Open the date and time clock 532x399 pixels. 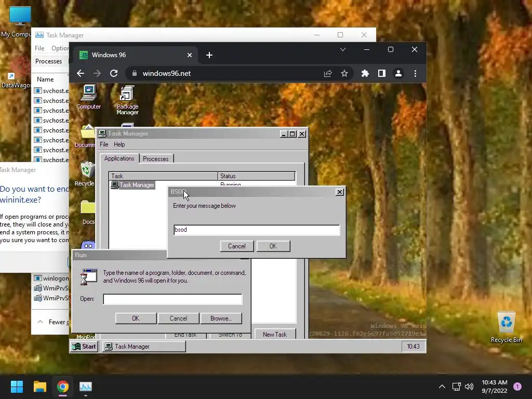[x=495, y=387]
